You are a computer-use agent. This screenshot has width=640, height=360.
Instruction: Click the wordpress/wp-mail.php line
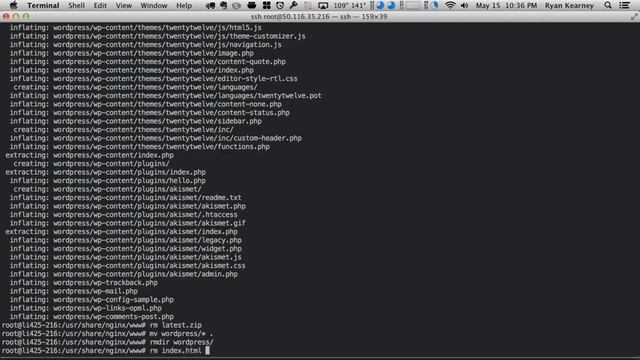74,291
